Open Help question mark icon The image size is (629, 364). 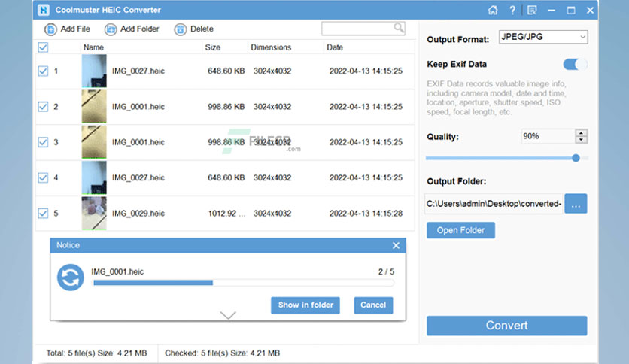pyautogui.click(x=512, y=10)
